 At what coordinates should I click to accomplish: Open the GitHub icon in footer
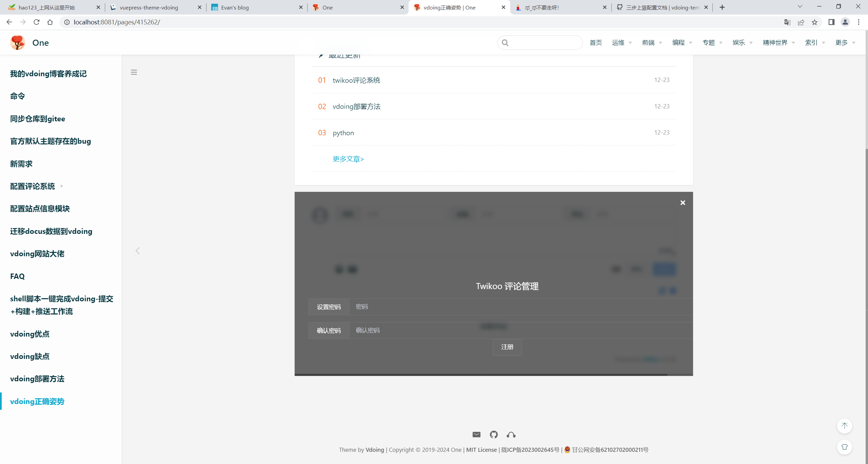494,435
